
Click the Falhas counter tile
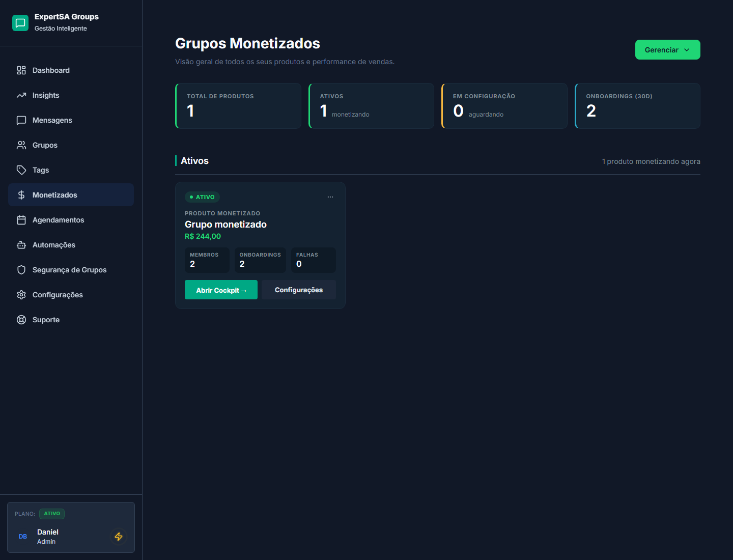point(314,260)
